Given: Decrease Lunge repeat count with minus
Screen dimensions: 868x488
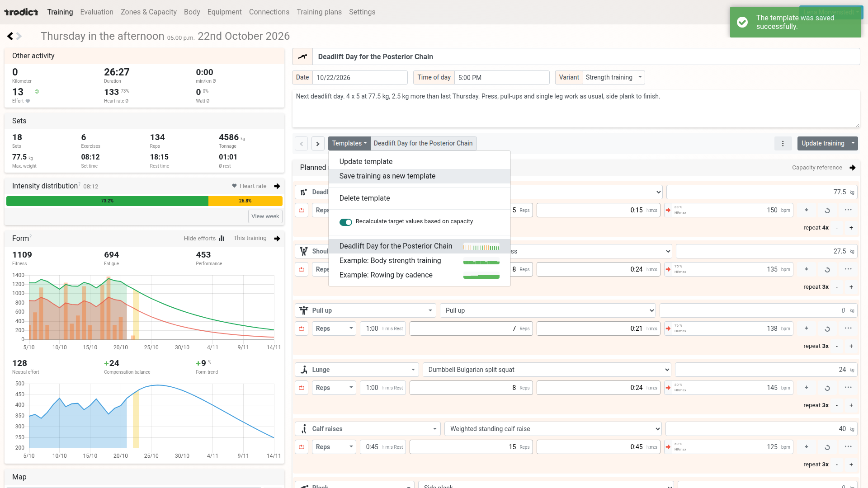Looking at the screenshot, I should (x=837, y=406).
